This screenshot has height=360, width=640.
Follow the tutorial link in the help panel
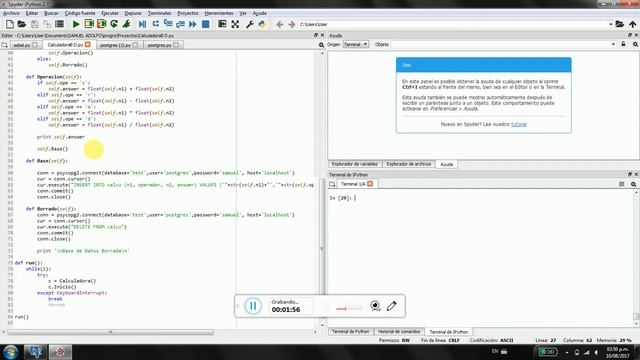(519, 124)
